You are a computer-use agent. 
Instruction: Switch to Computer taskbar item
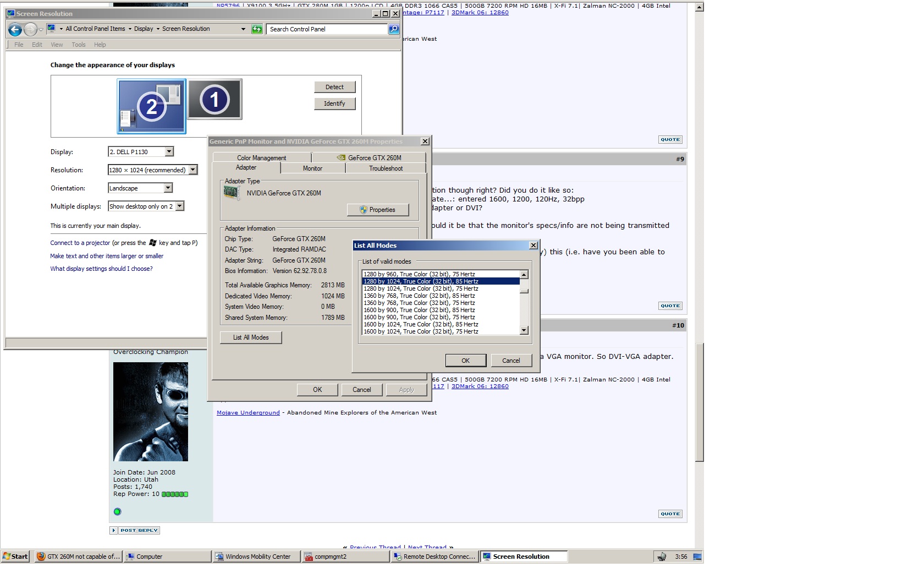pyautogui.click(x=168, y=557)
